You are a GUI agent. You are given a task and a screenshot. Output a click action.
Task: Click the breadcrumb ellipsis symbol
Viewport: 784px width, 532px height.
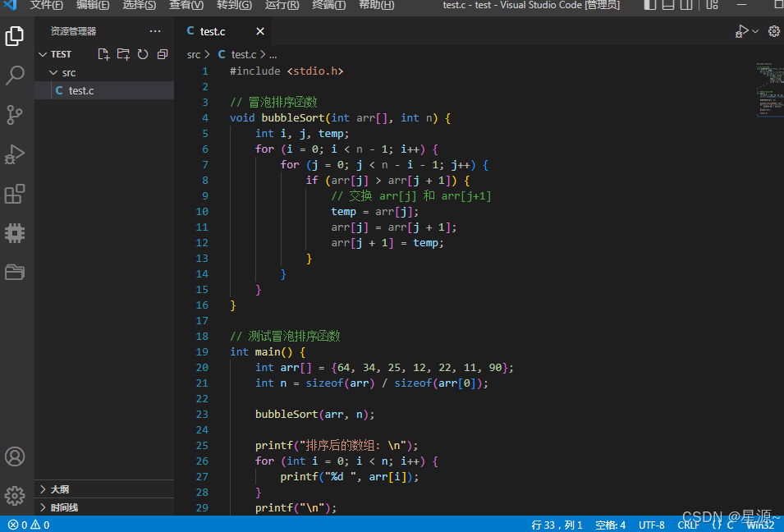(273, 55)
